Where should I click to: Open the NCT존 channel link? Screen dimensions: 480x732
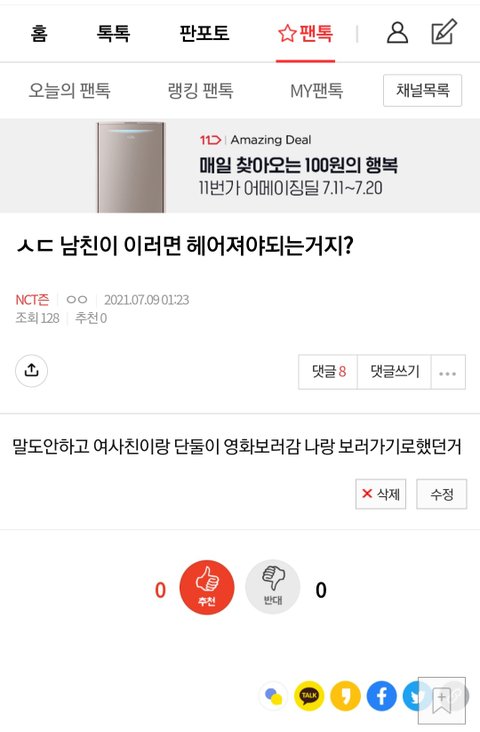pyautogui.click(x=32, y=299)
